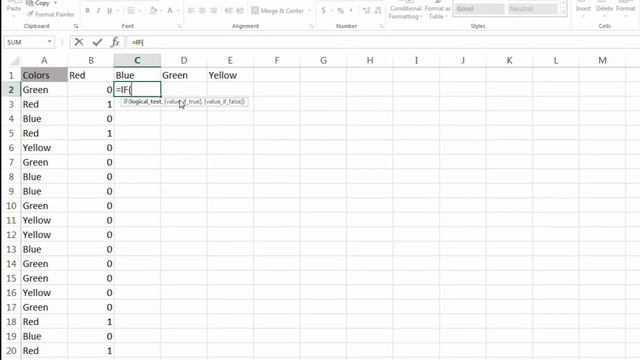
Task: Click logical_test in the IF tooltip
Action: coord(145,102)
